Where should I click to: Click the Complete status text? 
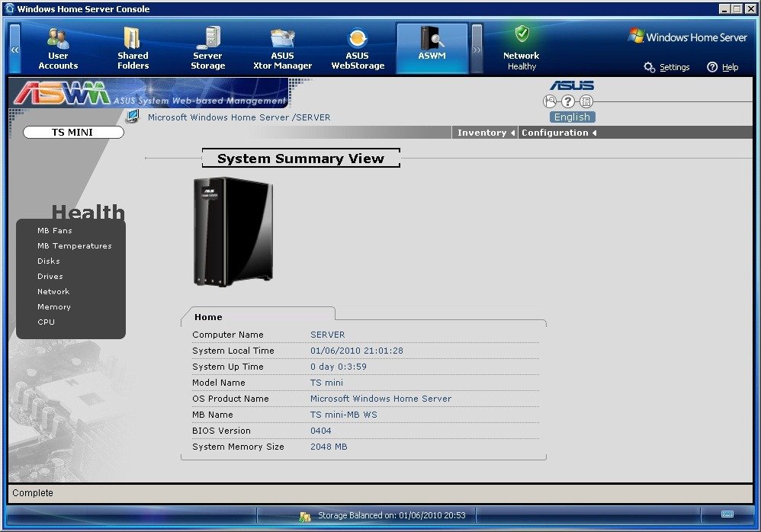(33, 492)
